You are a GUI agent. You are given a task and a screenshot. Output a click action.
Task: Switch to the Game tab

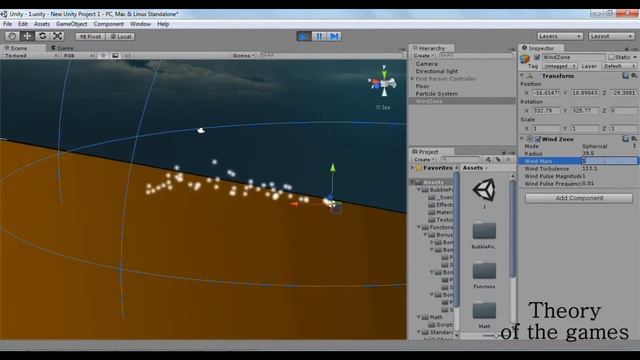(63, 48)
